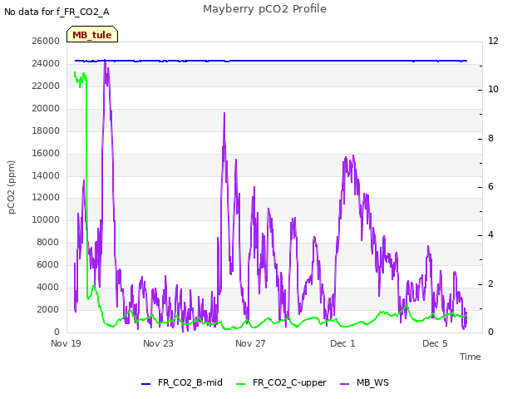The width and height of the screenshot is (532, 399).
Task: Click the 24000 y-axis tick label
Action: point(46,63)
